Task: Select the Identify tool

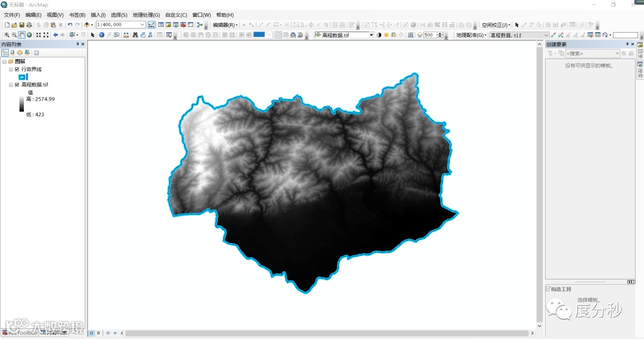Action: click(x=101, y=35)
